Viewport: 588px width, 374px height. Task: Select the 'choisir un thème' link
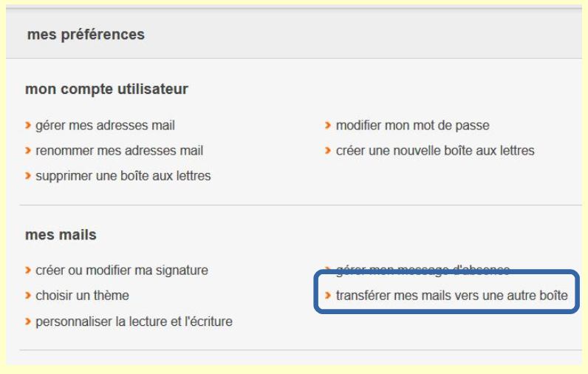82,296
